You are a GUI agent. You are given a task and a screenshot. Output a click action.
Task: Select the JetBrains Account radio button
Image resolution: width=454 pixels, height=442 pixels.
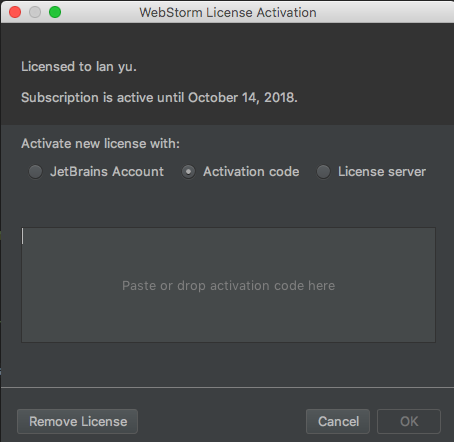pos(35,172)
